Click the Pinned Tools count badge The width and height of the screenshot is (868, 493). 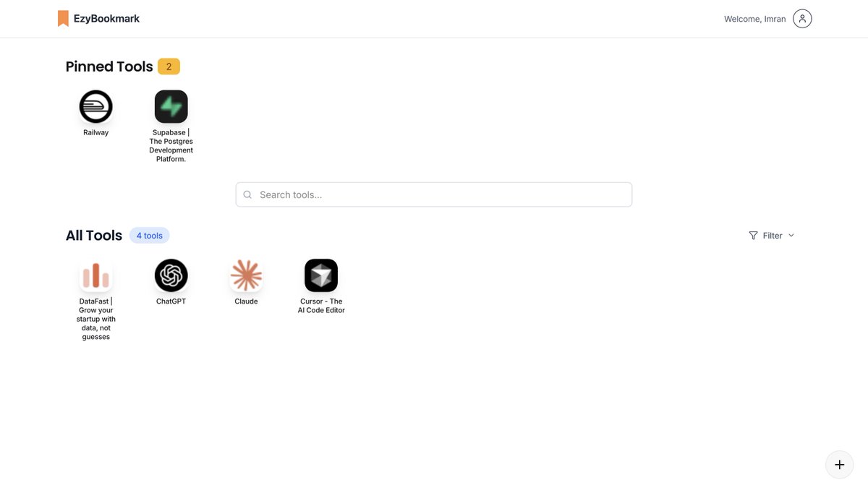coord(169,67)
